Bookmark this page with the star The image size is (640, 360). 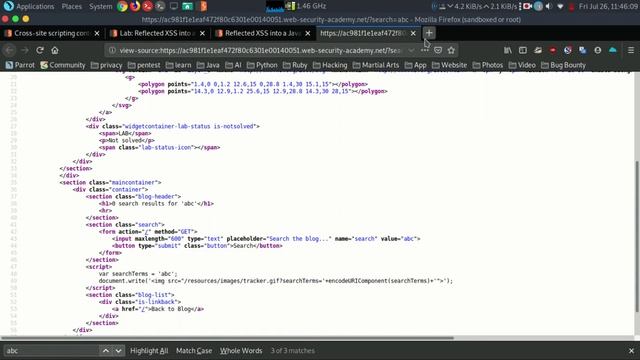(x=451, y=50)
